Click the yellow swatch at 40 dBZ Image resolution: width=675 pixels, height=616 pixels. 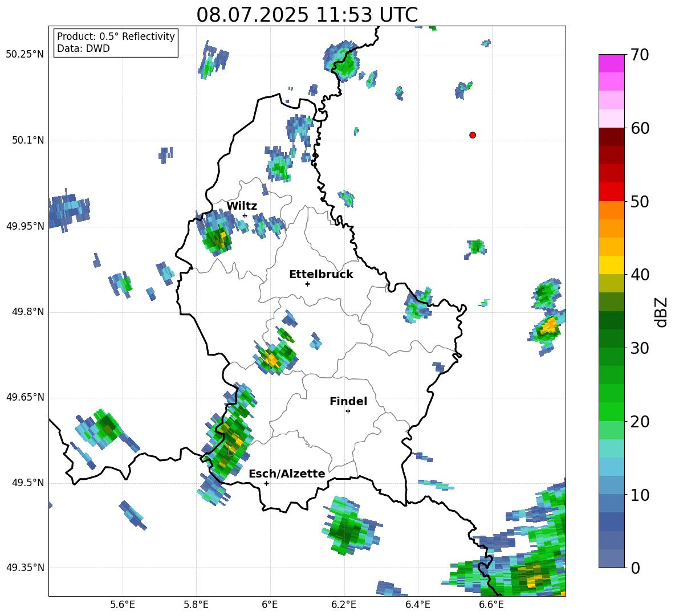click(611, 265)
